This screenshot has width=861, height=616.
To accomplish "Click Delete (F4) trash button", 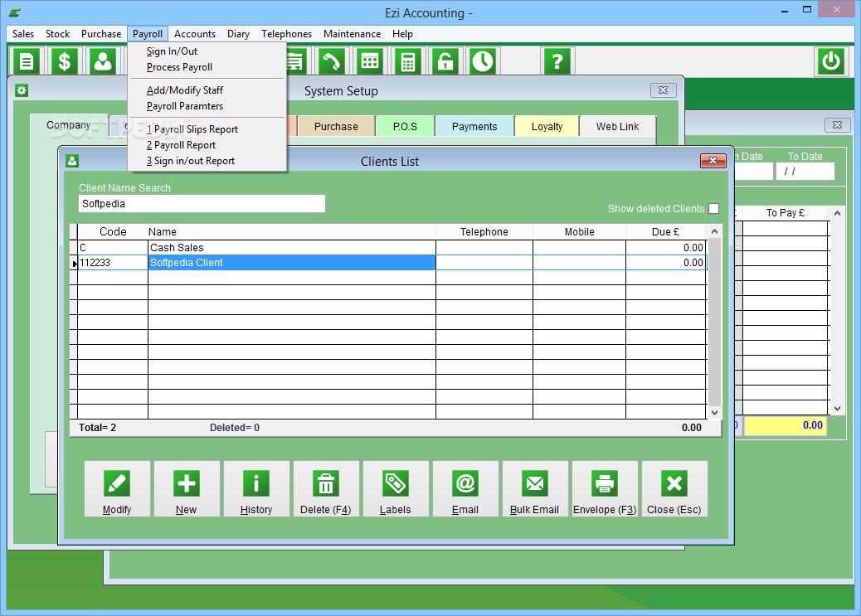I will pos(326,488).
